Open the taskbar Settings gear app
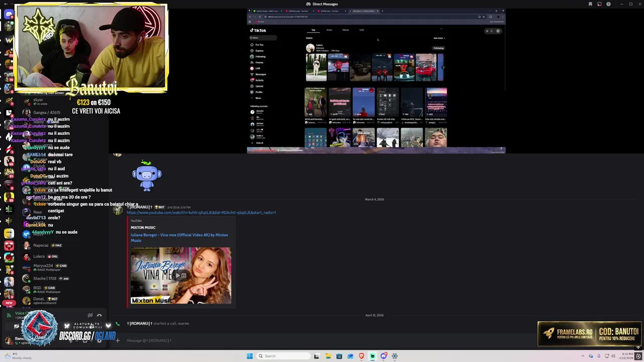 click(x=394, y=356)
